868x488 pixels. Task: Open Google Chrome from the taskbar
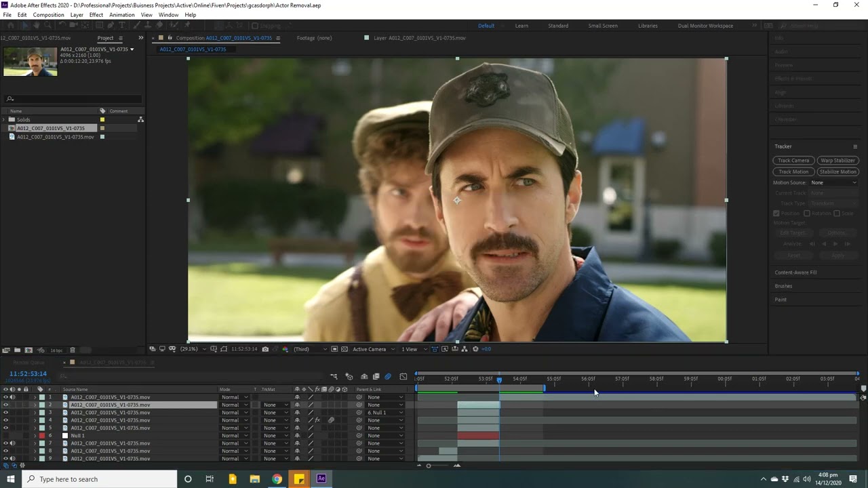[x=277, y=479]
